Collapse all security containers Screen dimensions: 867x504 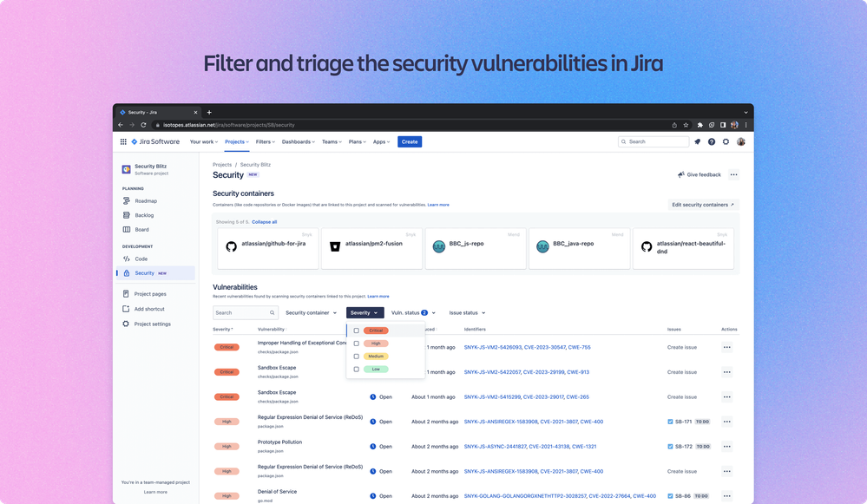click(263, 221)
